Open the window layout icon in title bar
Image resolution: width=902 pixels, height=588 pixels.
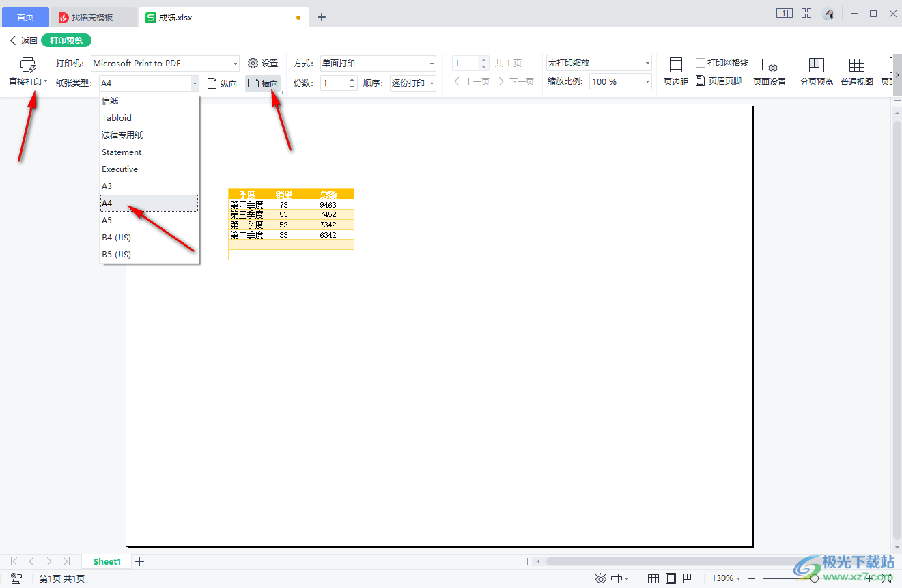click(785, 13)
